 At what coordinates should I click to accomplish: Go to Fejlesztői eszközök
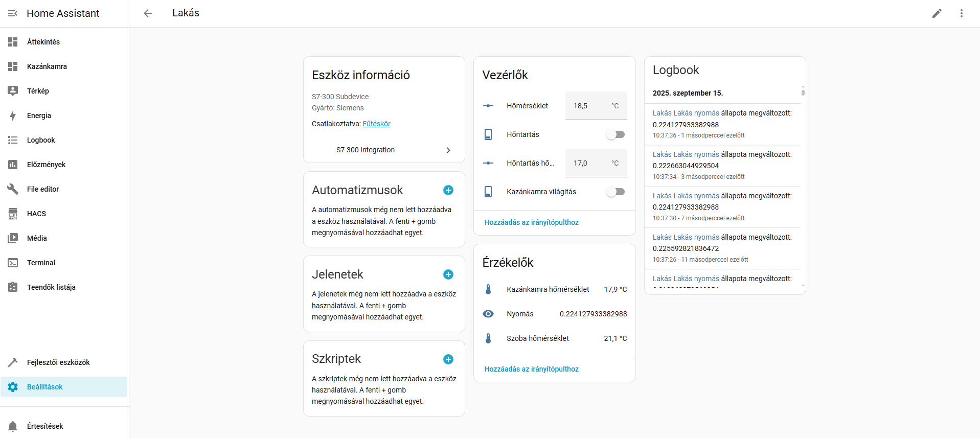58,362
